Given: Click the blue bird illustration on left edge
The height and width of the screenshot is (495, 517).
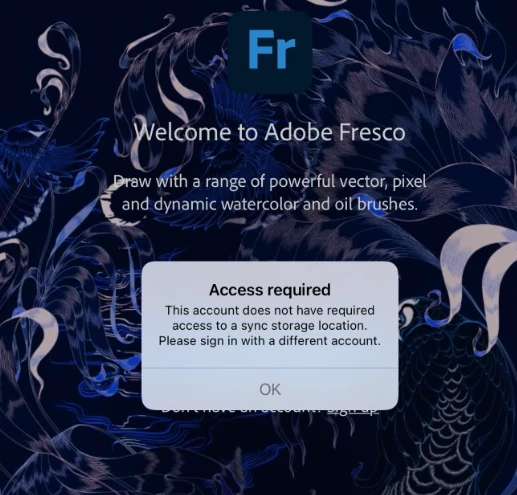Looking at the screenshot, I should [x=27, y=147].
